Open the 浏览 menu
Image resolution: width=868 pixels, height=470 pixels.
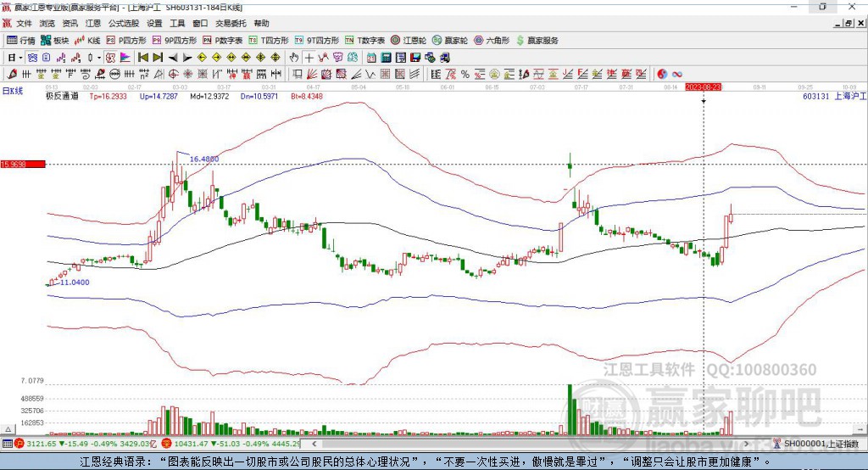pos(47,23)
